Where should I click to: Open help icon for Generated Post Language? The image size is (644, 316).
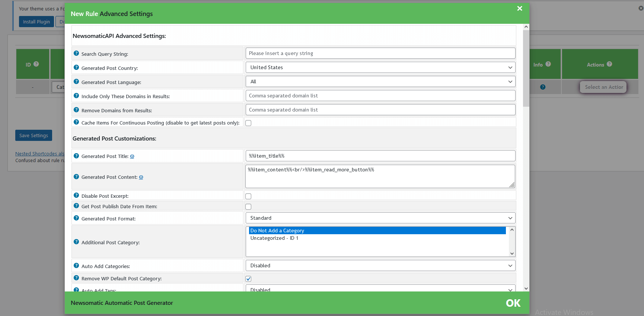click(76, 81)
